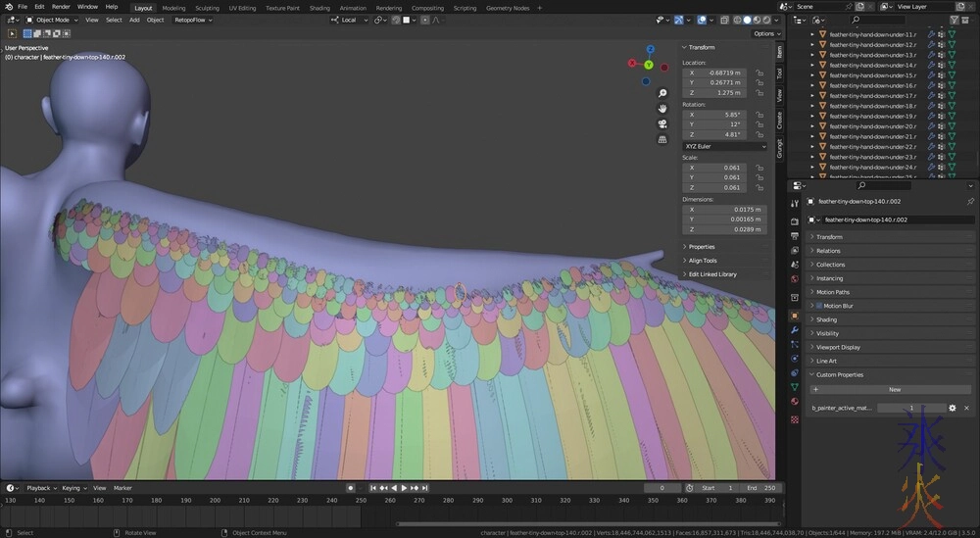
Task: Open the Tool properties tab icon
Action: 794,201
